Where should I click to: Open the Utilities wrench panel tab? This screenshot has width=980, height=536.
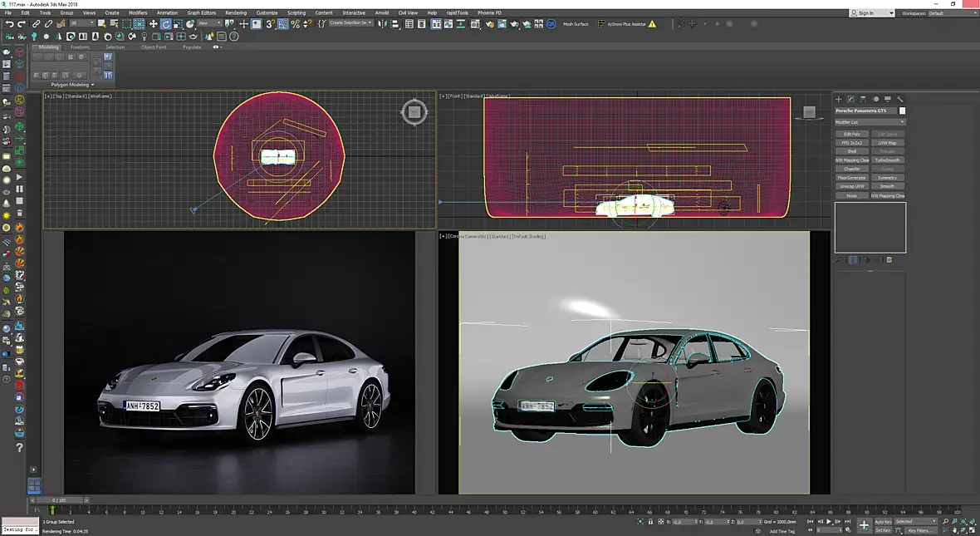pos(900,99)
